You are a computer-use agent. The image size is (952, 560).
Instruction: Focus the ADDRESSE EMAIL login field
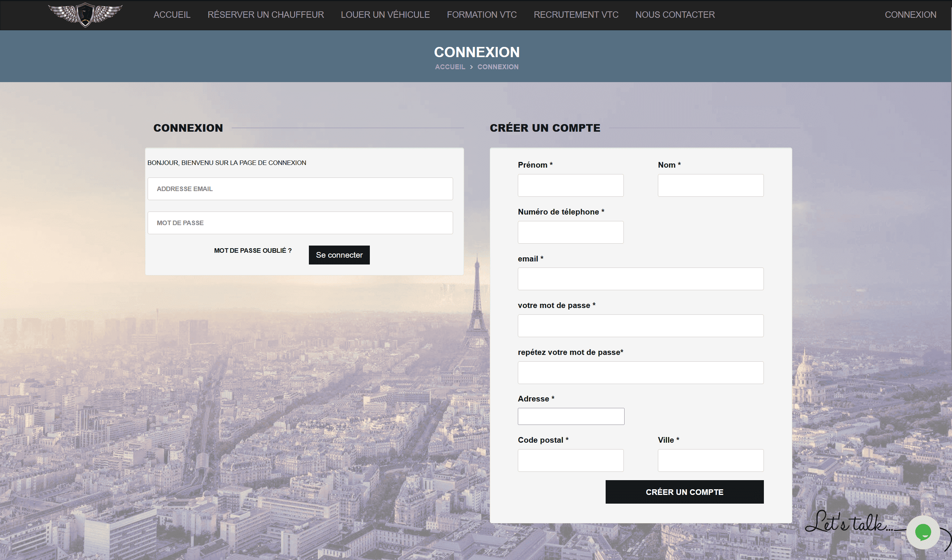coord(300,189)
